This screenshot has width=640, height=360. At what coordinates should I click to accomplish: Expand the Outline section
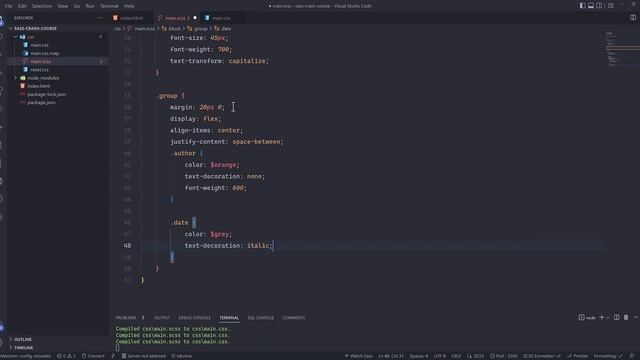(x=22, y=340)
